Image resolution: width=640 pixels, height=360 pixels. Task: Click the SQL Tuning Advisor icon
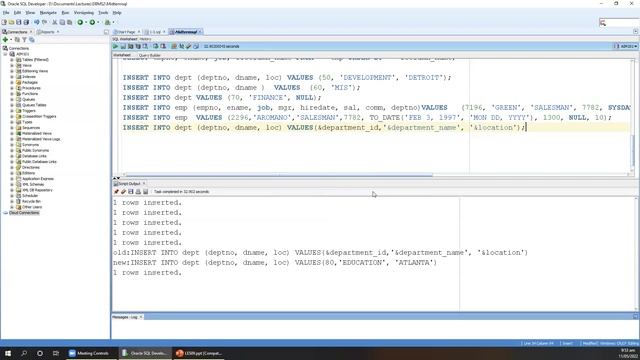(x=145, y=47)
